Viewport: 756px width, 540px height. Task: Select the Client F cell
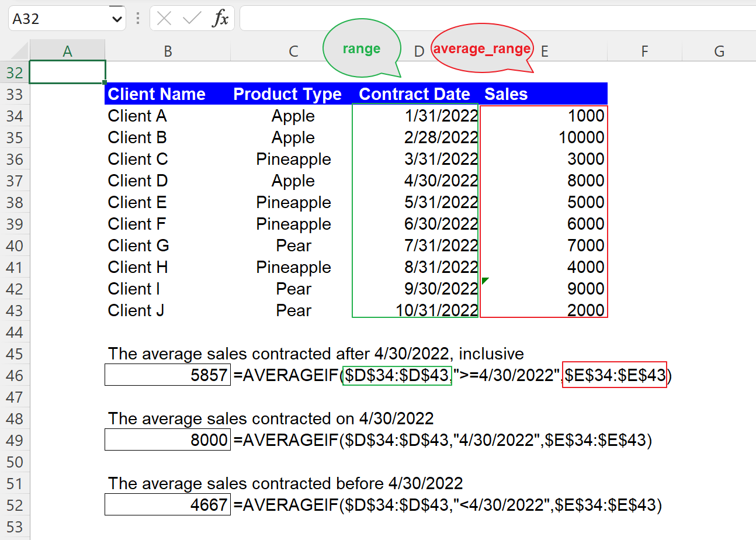(168, 224)
